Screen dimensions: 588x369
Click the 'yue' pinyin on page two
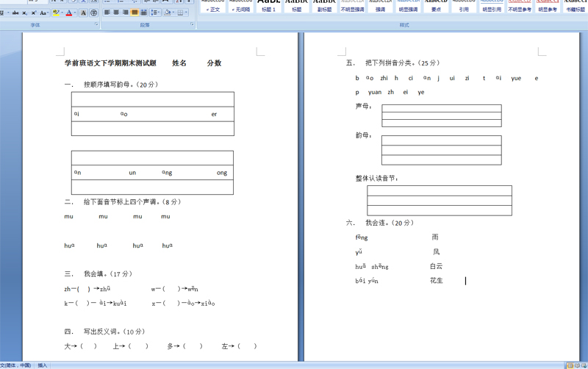[516, 79]
